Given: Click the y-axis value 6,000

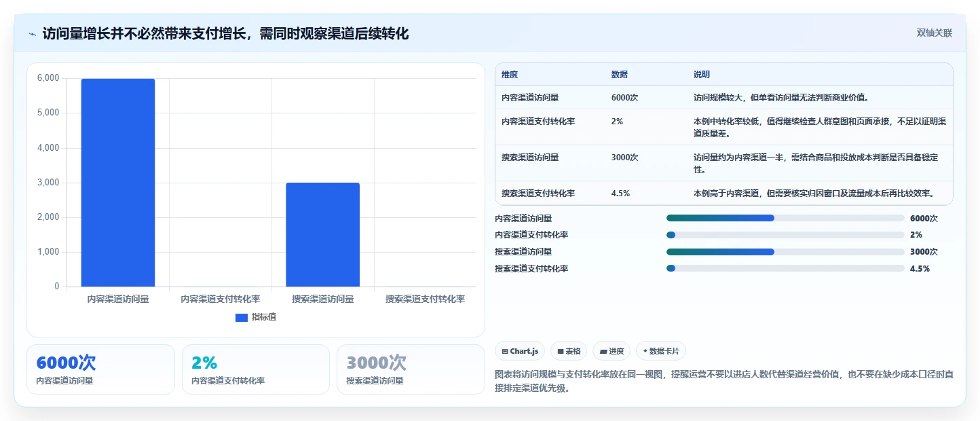Looking at the screenshot, I should (x=48, y=78).
